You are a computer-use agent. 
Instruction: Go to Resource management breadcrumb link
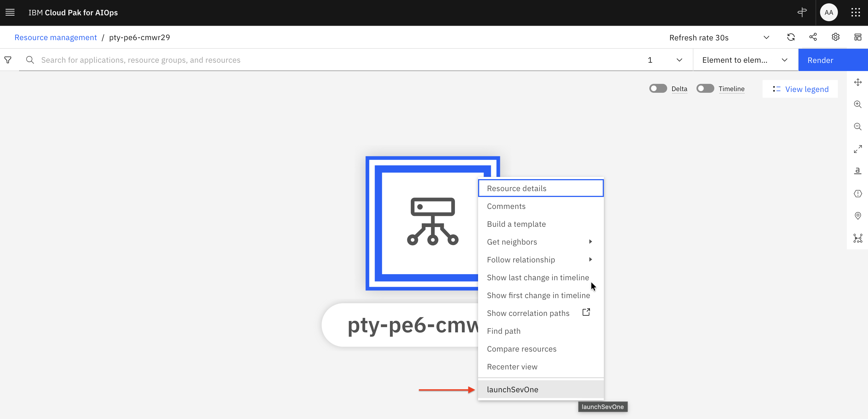(56, 37)
